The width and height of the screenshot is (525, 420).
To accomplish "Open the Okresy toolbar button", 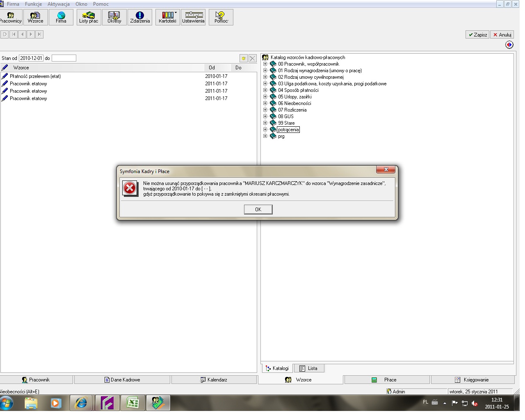I will point(114,17).
